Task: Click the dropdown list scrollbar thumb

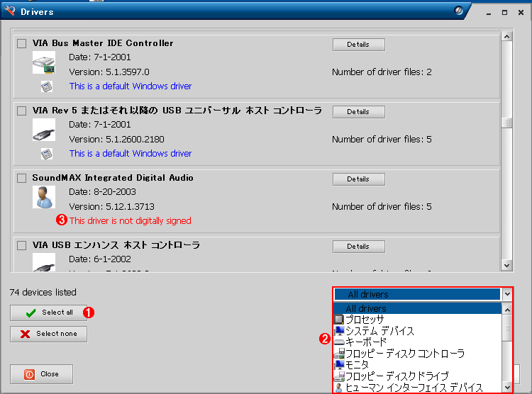Action: (x=507, y=328)
